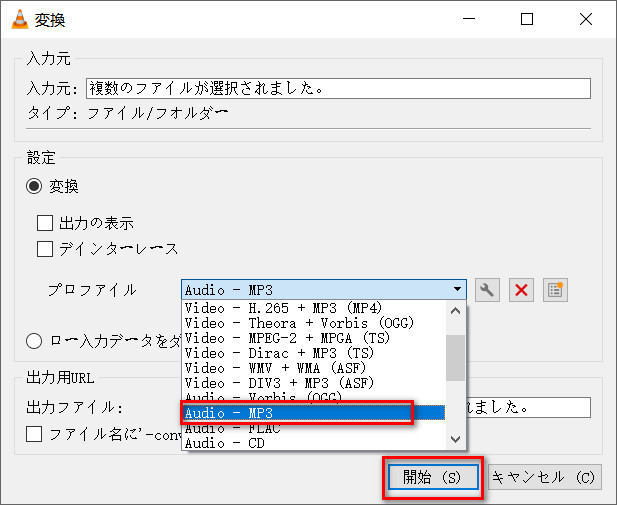Choose Video - H.265 + MP3 (MP4) profile
The height and width of the screenshot is (505, 617).
(314, 308)
